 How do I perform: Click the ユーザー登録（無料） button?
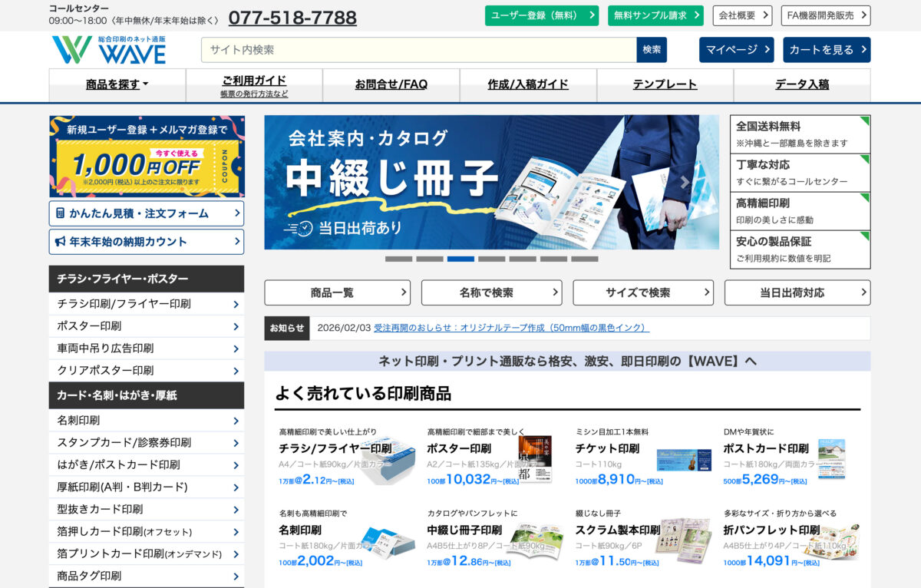(x=541, y=15)
